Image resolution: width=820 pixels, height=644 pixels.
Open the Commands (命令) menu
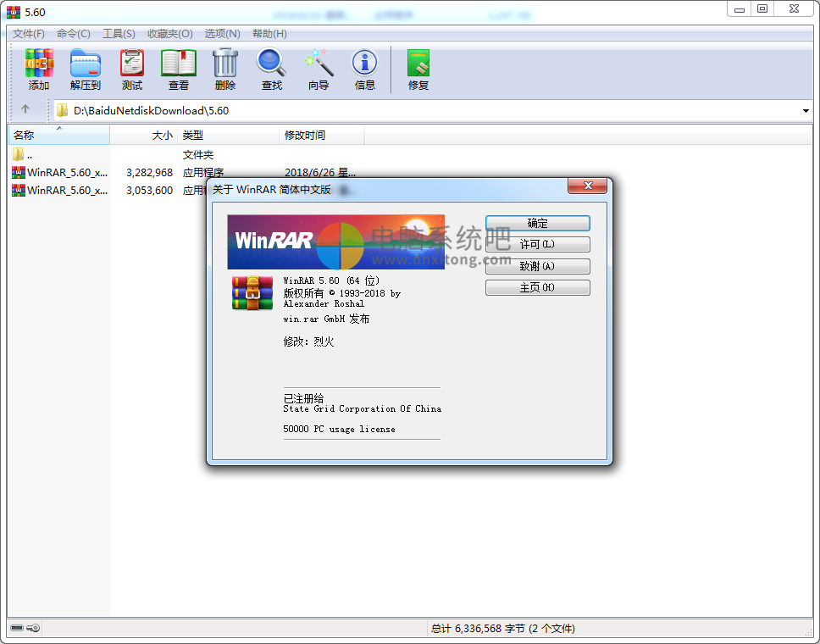click(x=73, y=34)
